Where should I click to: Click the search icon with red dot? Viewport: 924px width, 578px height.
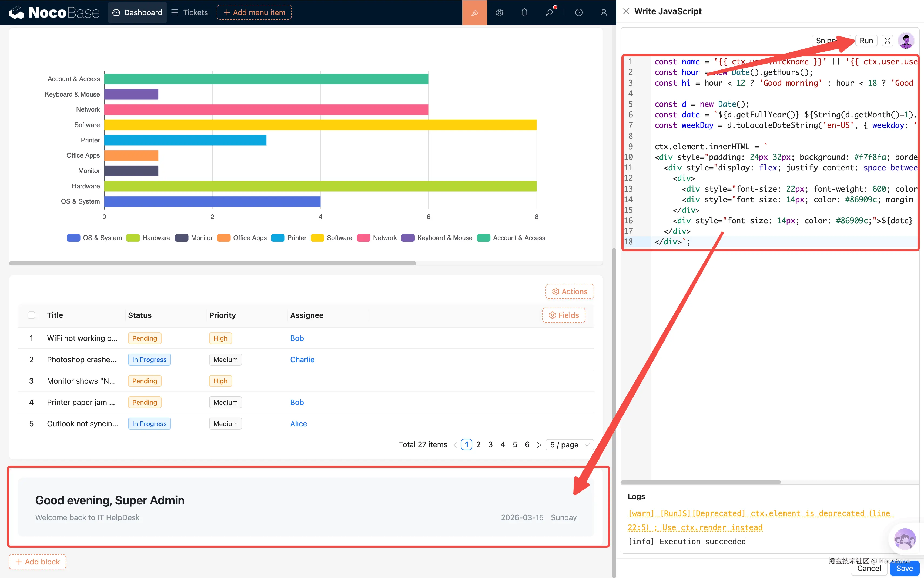(x=549, y=13)
